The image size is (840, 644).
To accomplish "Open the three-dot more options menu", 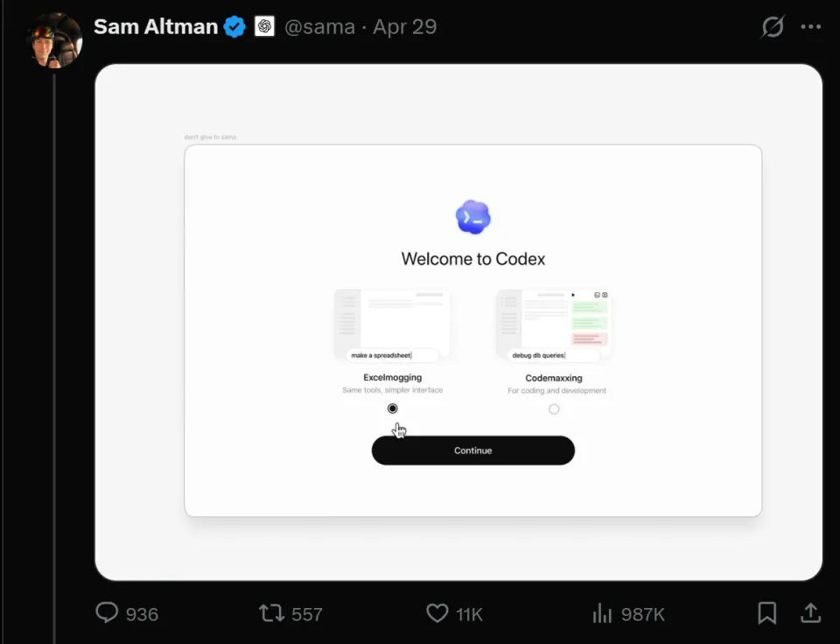I will pyautogui.click(x=810, y=27).
